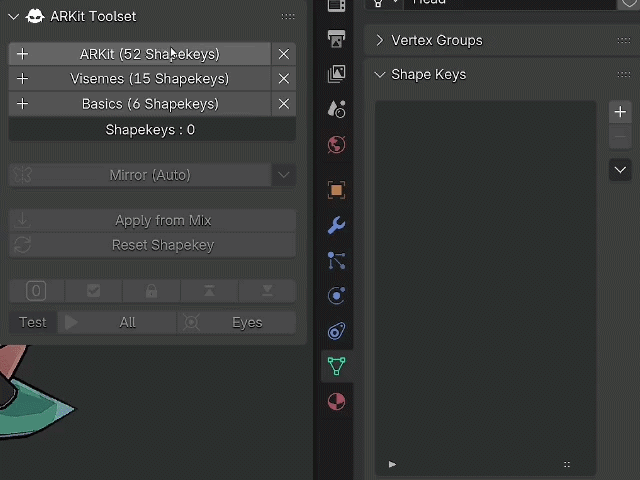The height and width of the screenshot is (480, 640).
Task: Remove the Basics shapekeys with its X
Action: tap(284, 104)
